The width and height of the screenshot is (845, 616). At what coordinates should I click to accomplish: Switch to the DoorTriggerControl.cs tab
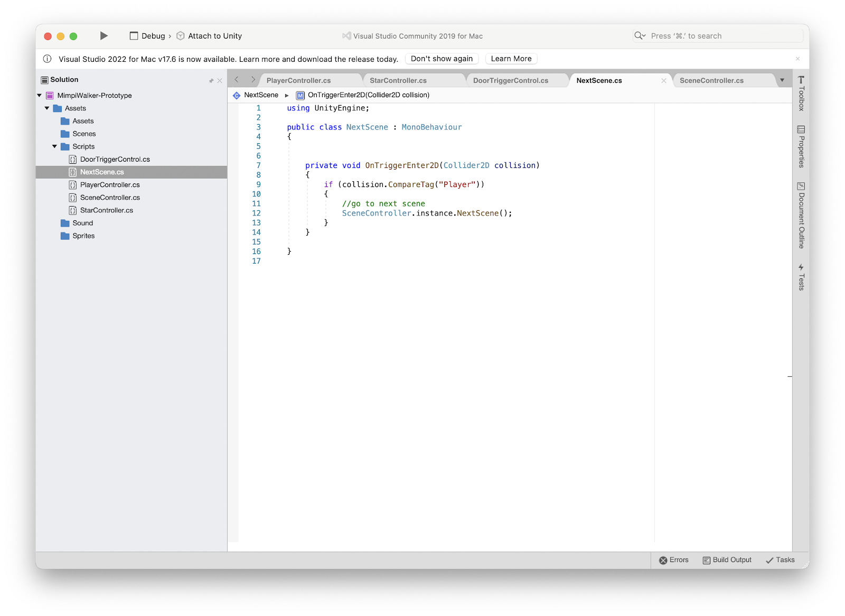tap(511, 80)
